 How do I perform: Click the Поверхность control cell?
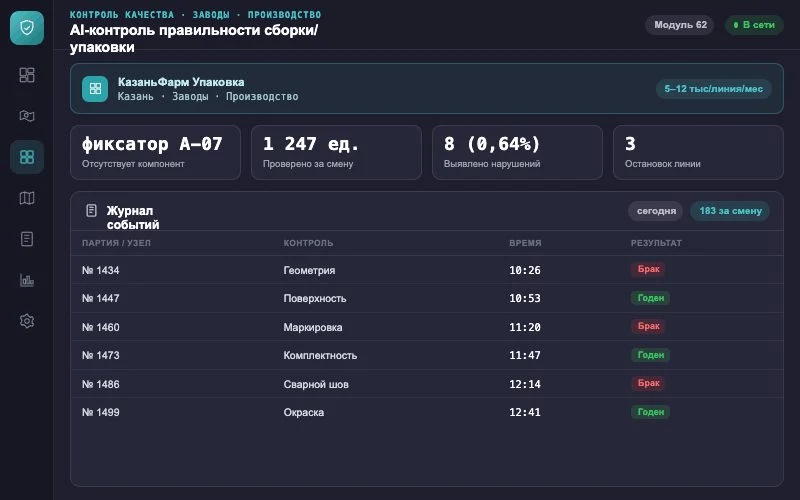(315, 298)
